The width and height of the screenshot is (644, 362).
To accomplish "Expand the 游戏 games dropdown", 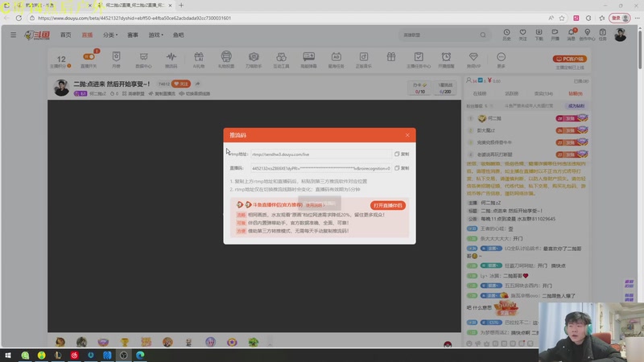I will pos(155,35).
